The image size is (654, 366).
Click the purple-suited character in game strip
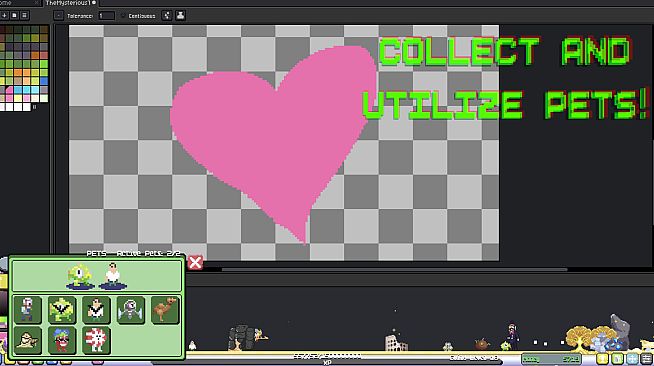click(513, 336)
